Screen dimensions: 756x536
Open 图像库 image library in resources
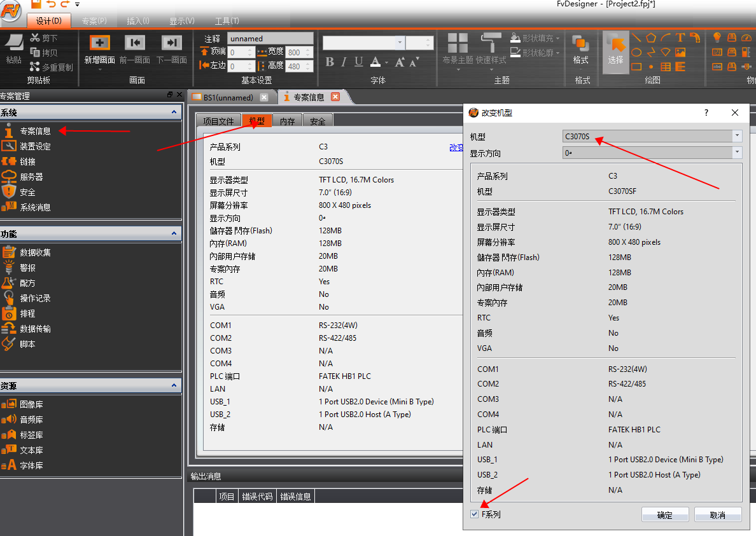pyautogui.click(x=31, y=404)
